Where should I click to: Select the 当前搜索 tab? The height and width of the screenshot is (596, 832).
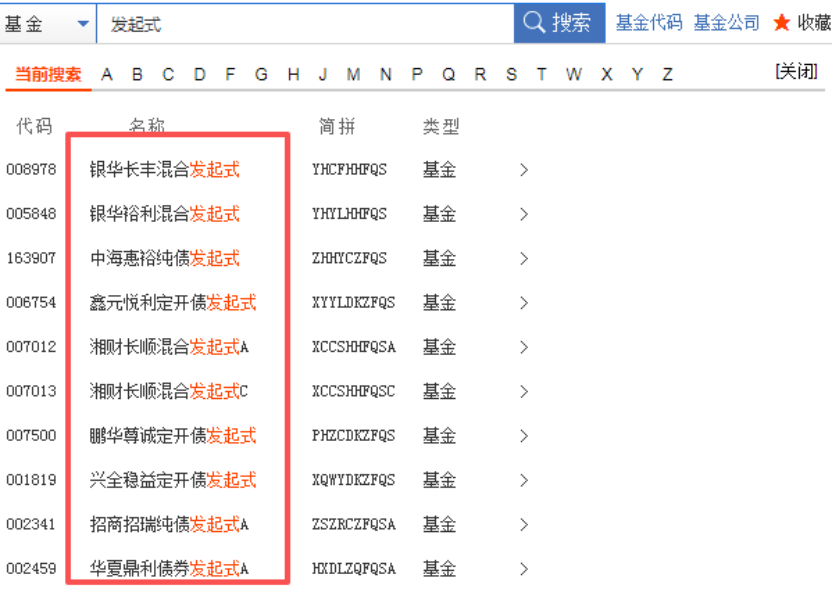tap(48, 74)
